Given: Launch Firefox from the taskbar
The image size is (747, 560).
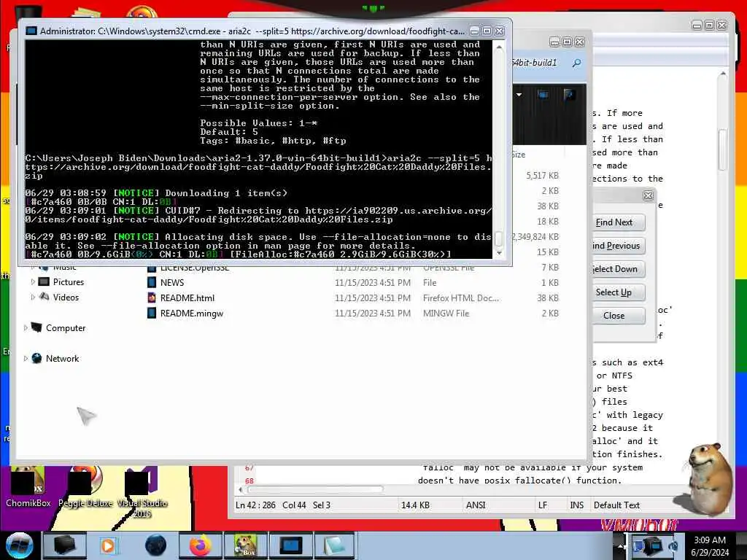Looking at the screenshot, I should [x=201, y=545].
